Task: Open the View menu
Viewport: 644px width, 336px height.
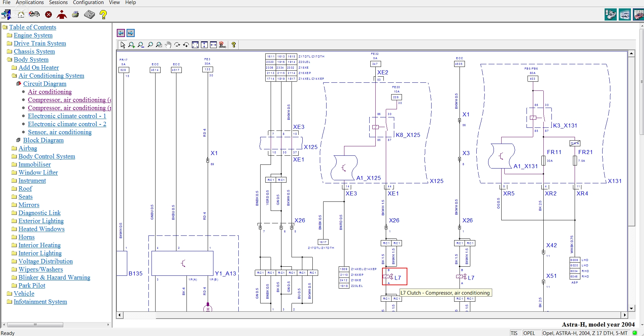Action: (x=114, y=3)
